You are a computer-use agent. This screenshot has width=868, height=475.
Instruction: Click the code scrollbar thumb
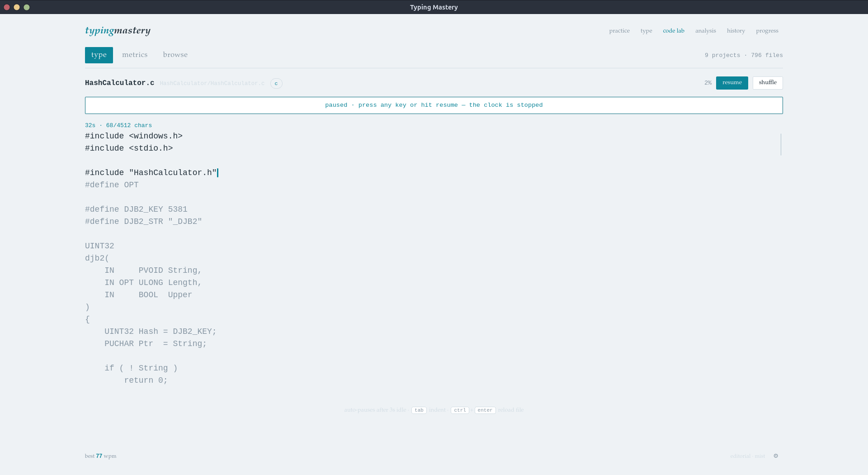pos(781,144)
